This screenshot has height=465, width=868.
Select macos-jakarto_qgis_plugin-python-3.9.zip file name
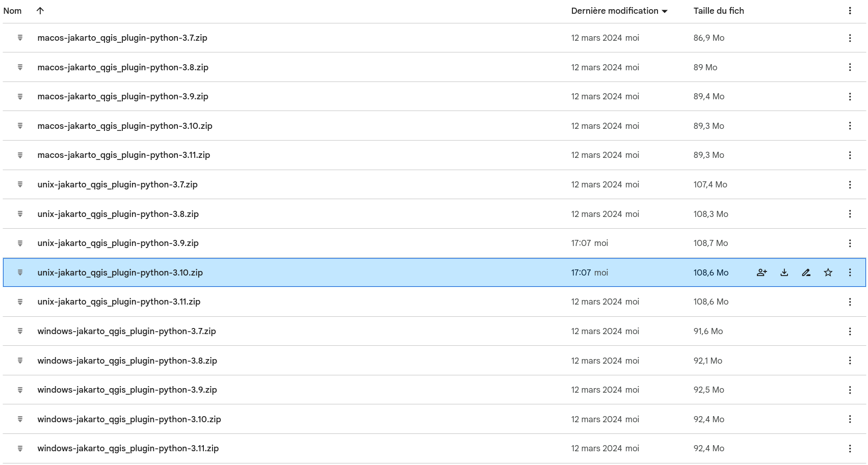pyautogui.click(x=123, y=96)
